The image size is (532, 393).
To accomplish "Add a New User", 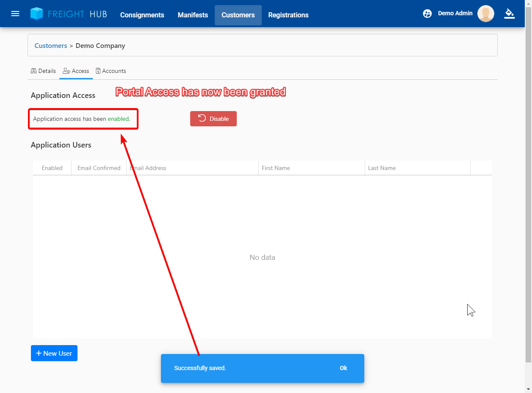I will [x=54, y=353].
